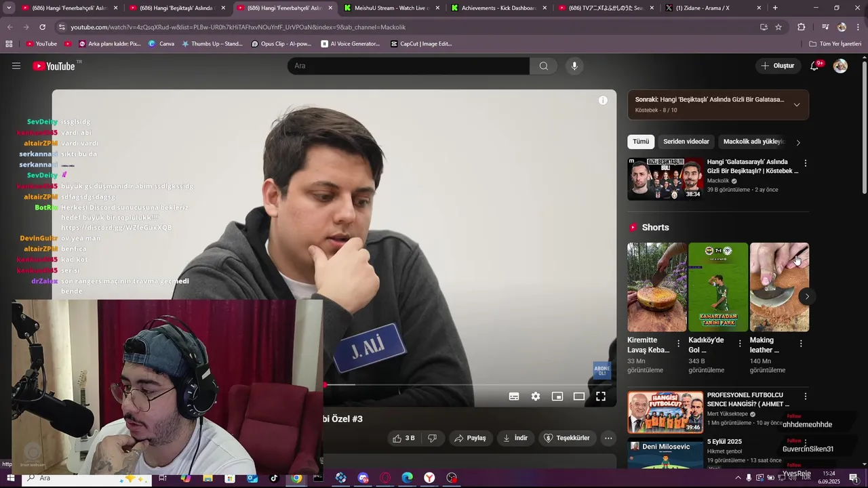Open the Windows Start menu

click(10, 478)
